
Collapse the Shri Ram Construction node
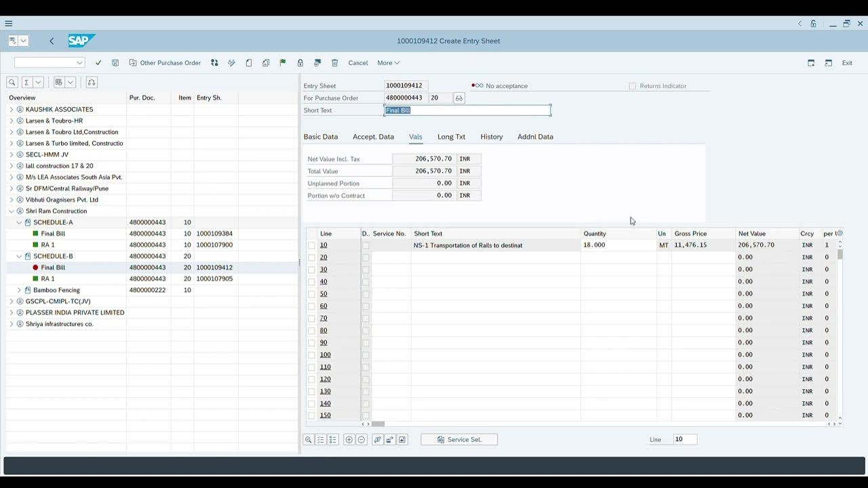coord(12,211)
